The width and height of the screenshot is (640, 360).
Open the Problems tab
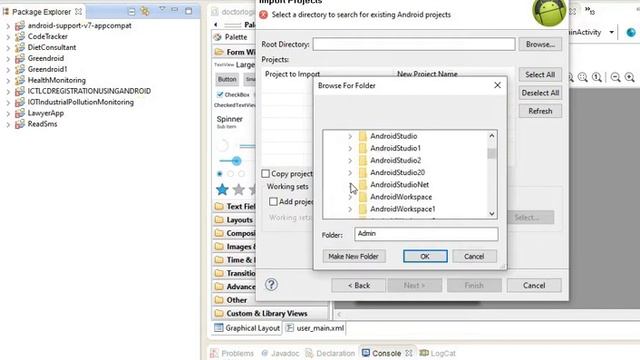point(232,353)
